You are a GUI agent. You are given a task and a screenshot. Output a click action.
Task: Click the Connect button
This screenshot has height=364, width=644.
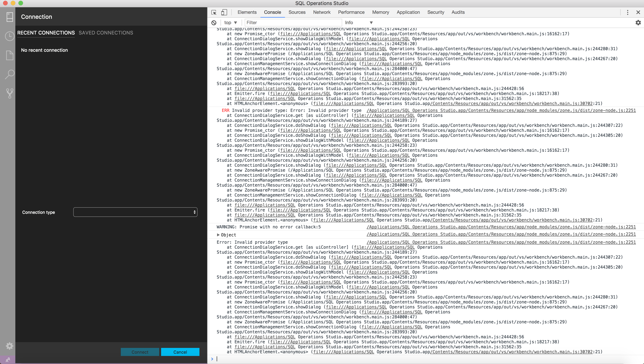pos(140,352)
